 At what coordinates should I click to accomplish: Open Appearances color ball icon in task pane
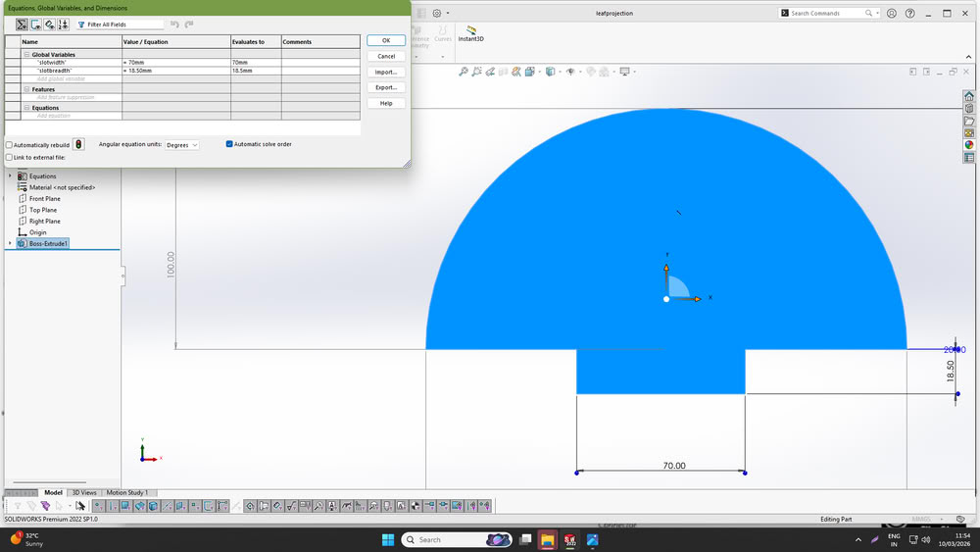[x=969, y=145]
